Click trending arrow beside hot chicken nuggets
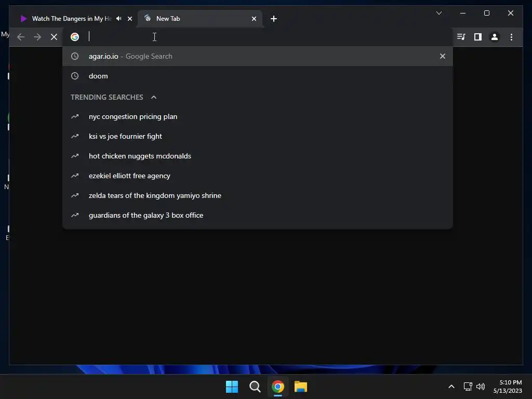Viewport: 532px width, 399px height. coord(75,156)
